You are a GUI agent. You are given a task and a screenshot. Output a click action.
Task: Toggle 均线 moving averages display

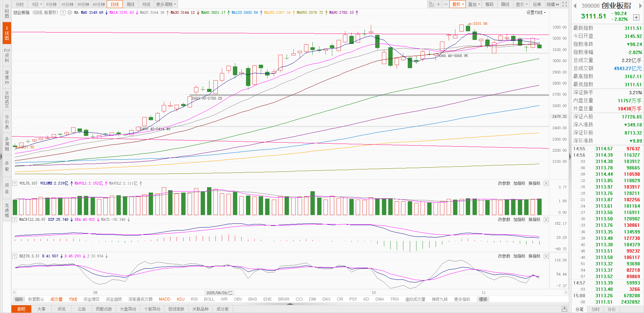point(73,299)
